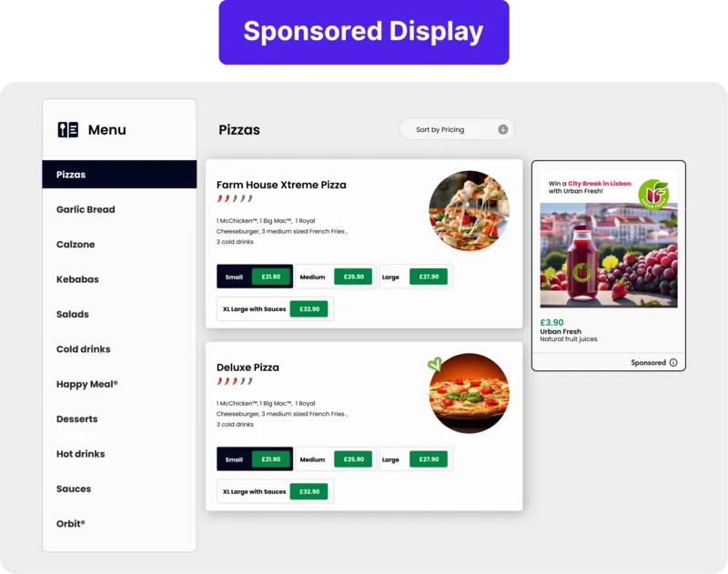Viewport: 728px width, 574px height.
Task: Click the Sponsored info icon
Action: tap(673, 362)
